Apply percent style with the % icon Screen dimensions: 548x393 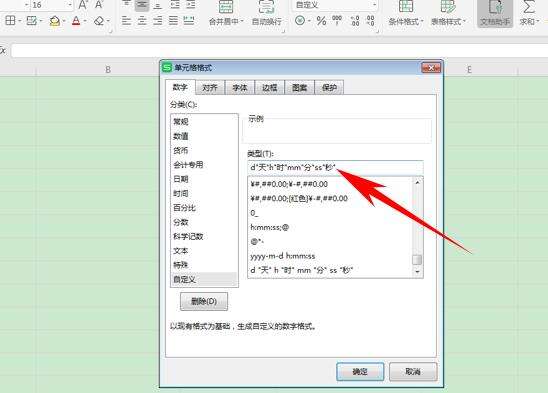pyautogui.click(x=321, y=21)
